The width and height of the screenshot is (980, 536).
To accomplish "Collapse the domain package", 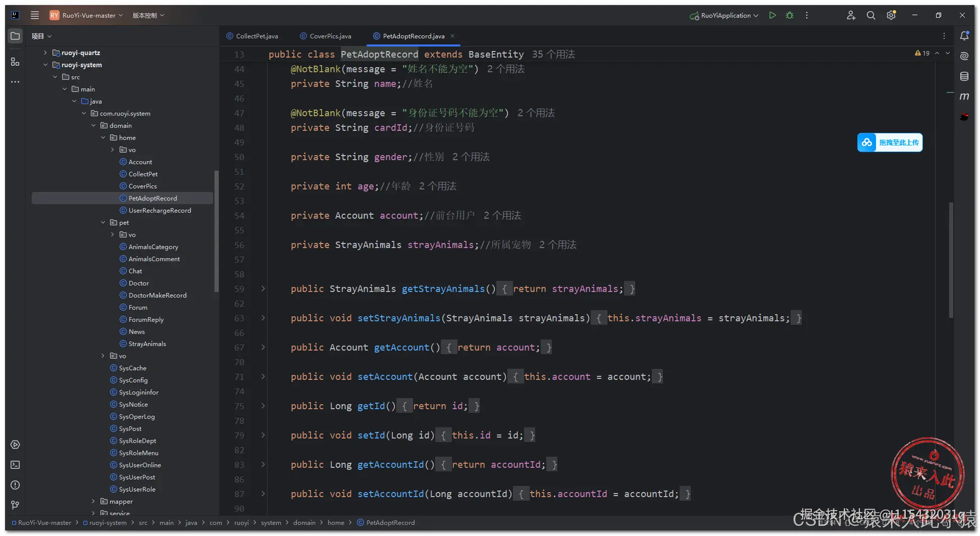I will point(93,125).
